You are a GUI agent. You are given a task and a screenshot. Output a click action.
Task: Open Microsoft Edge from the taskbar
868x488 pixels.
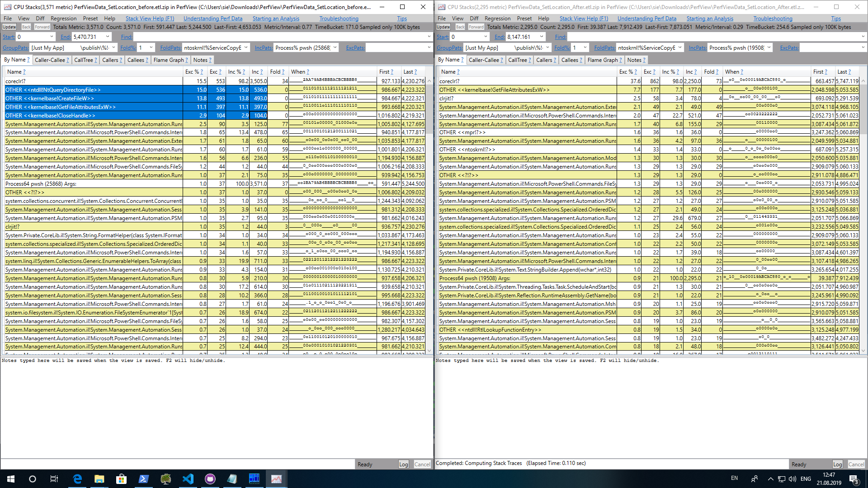[77, 479]
